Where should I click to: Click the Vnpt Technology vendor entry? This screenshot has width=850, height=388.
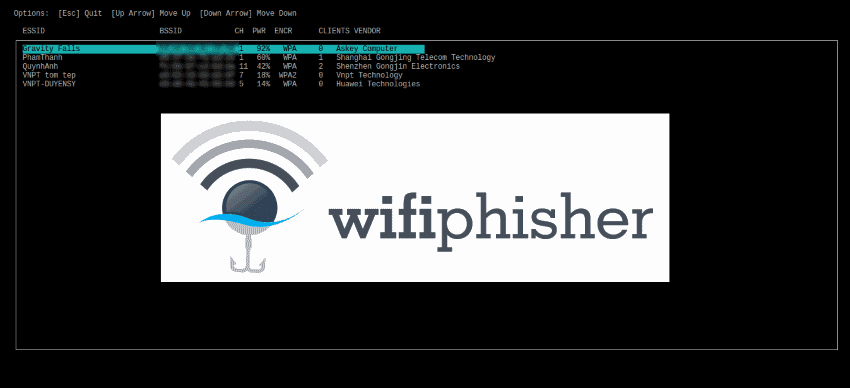coord(369,75)
